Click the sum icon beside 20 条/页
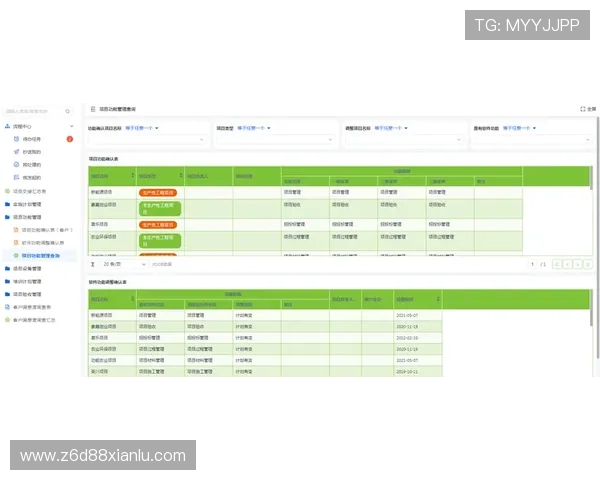 coord(93,264)
